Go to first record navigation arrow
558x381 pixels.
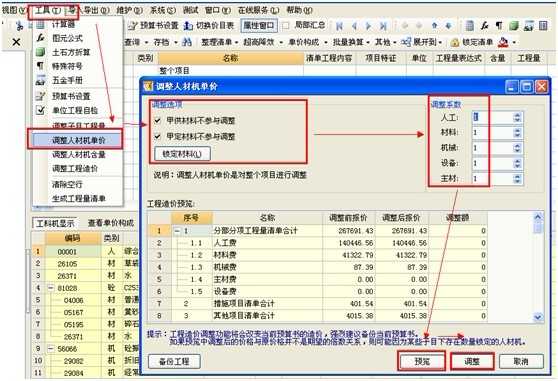(339, 26)
